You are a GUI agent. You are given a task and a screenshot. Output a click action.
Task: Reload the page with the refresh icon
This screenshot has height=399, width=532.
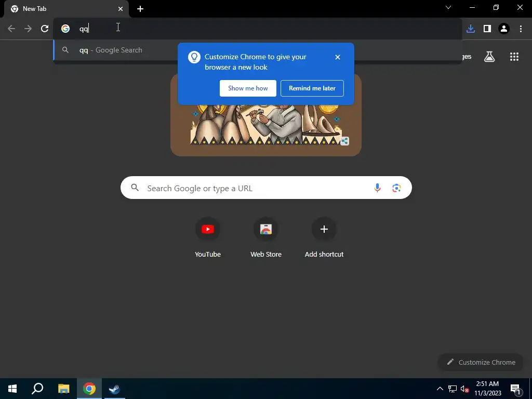point(45,29)
